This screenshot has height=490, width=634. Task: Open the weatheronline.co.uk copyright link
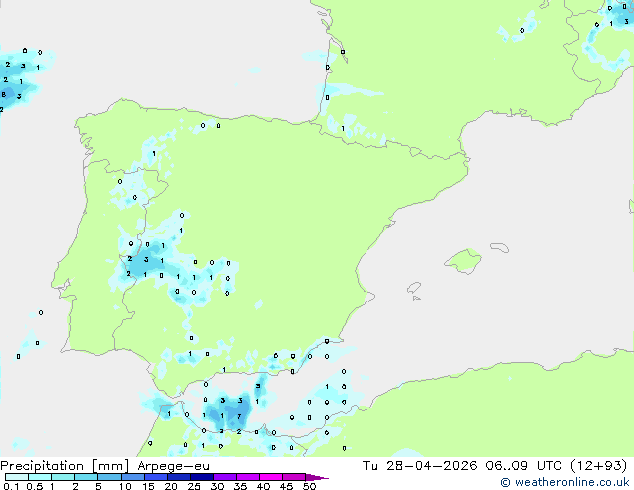pos(565,482)
